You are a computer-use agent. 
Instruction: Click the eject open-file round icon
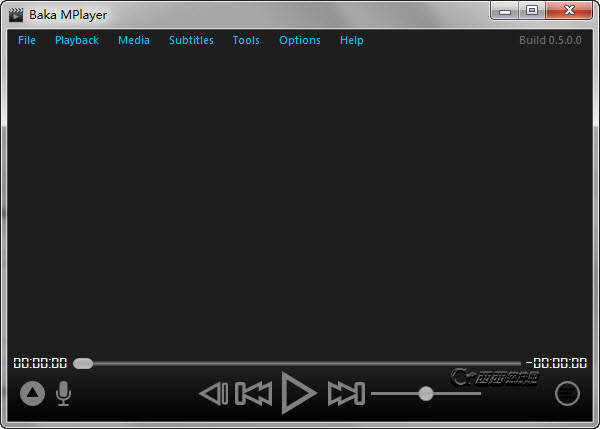pos(33,393)
